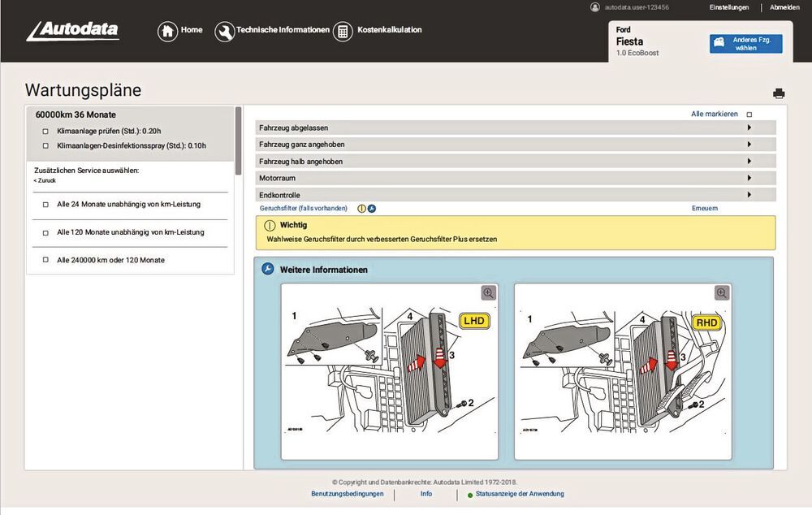Click the LHD cabin filter diagram
The width and height of the screenshot is (812, 515).
(388, 372)
